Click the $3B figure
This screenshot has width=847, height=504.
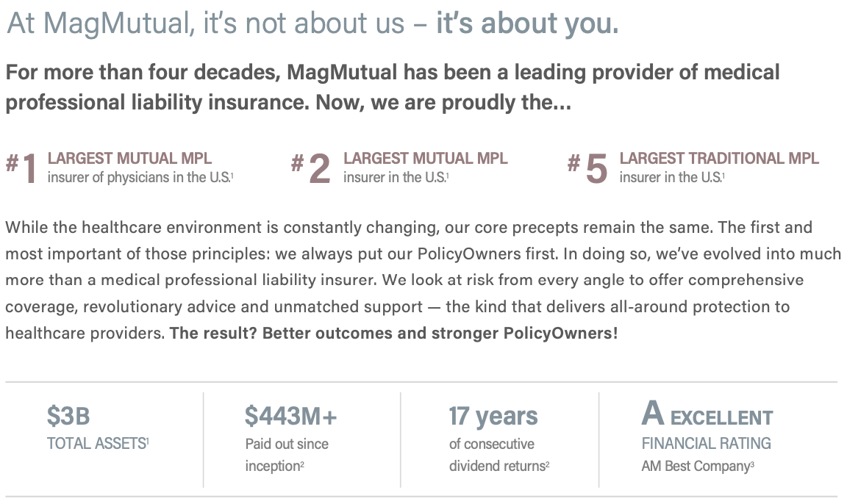(x=68, y=417)
